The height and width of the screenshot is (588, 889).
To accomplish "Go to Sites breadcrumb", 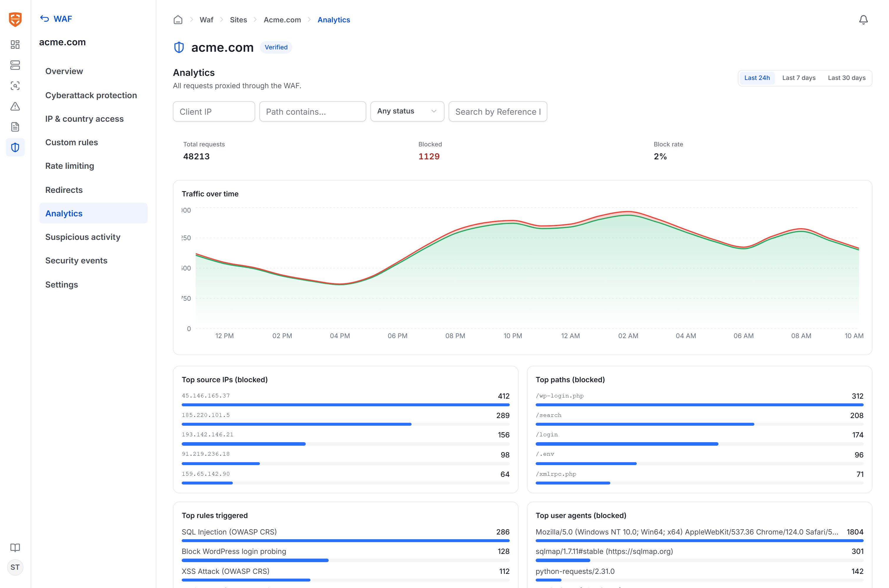I will [238, 20].
